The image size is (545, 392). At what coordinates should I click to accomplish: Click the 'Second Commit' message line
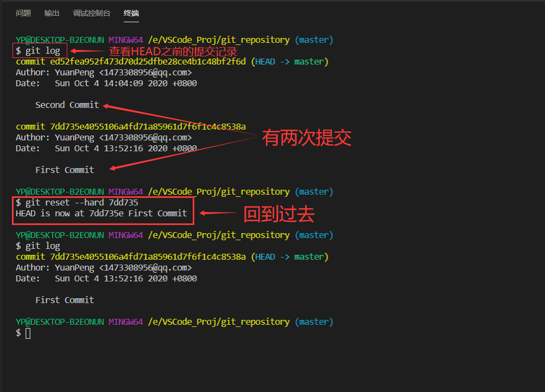point(67,105)
